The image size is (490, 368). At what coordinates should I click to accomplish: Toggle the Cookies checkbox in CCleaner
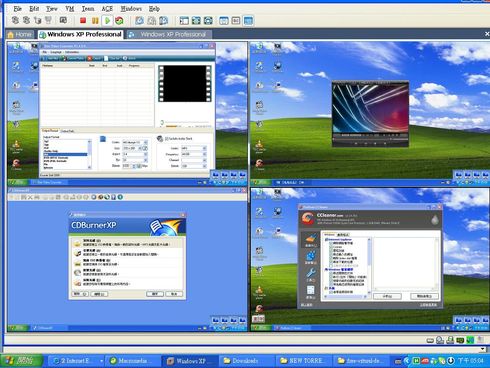[x=331, y=247]
